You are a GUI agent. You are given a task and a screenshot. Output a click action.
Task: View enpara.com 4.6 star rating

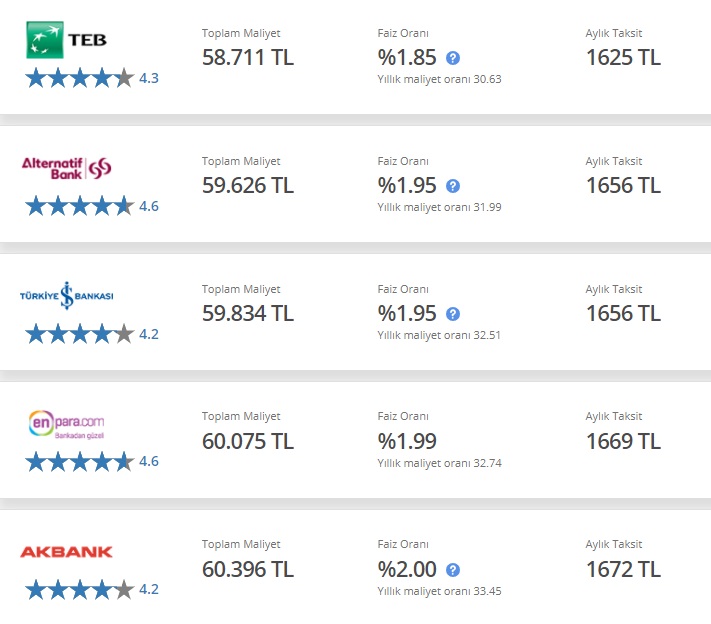click(x=92, y=462)
